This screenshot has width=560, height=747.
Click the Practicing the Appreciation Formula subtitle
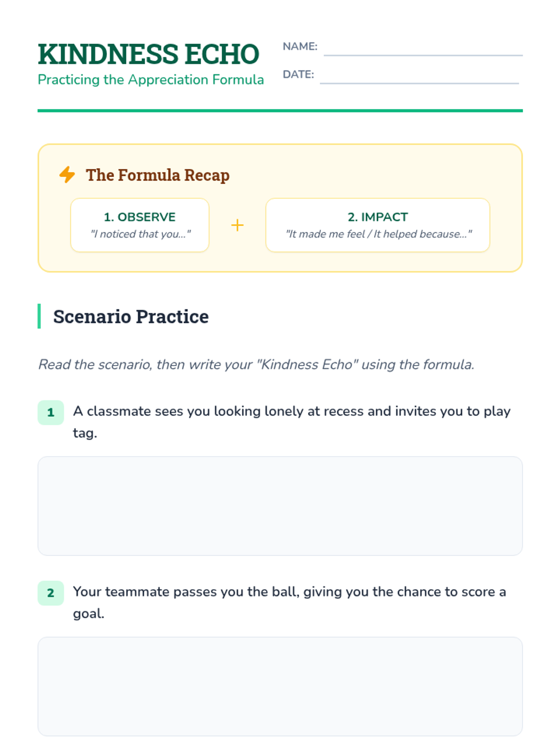(x=151, y=80)
